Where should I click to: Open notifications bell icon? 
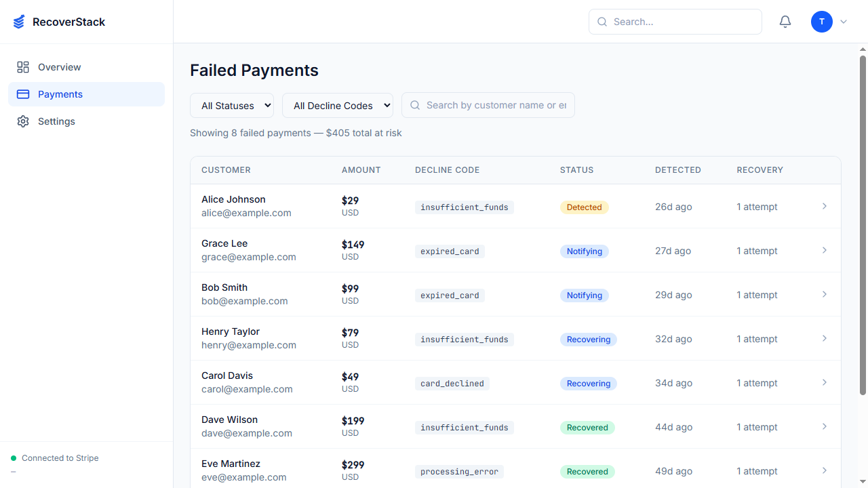(x=785, y=22)
